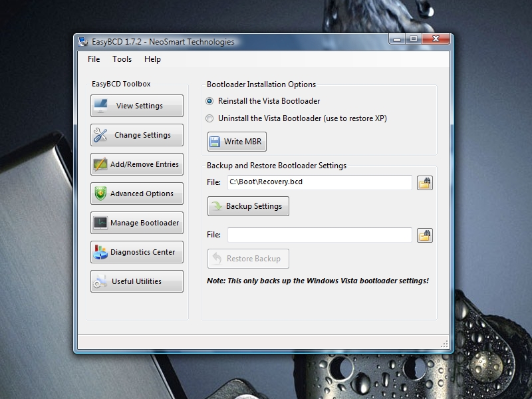Viewport: 532px width, 399px height.
Task: Click the backup file path field
Action: click(x=320, y=182)
